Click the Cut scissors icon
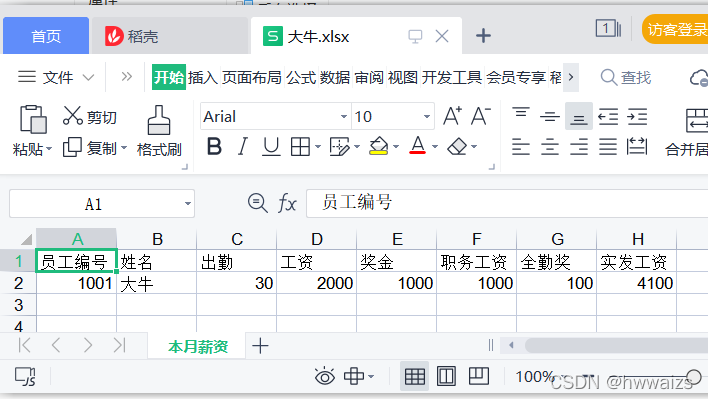 [x=72, y=116]
